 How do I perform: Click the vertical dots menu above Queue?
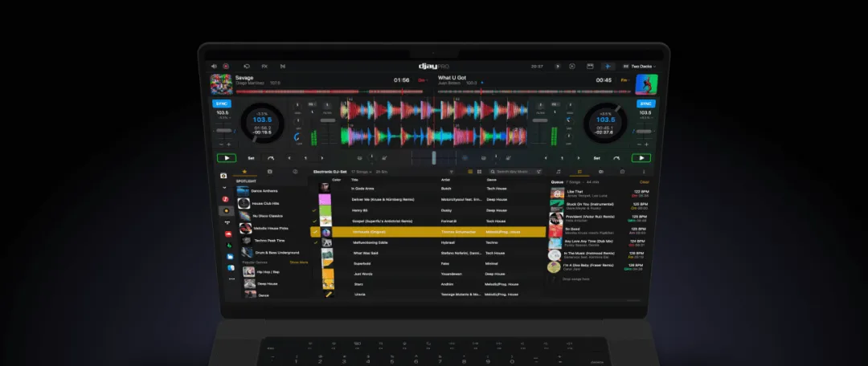click(x=643, y=172)
